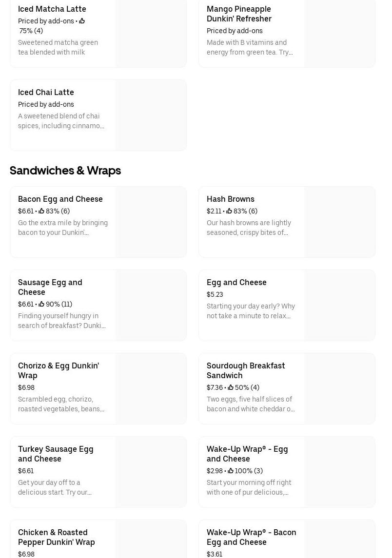The width and height of the screenshot is (392, 558).
Task: Open Chicken & Roasted Pepper Dunkin' Wrap title
Action: tap(56, 537)
